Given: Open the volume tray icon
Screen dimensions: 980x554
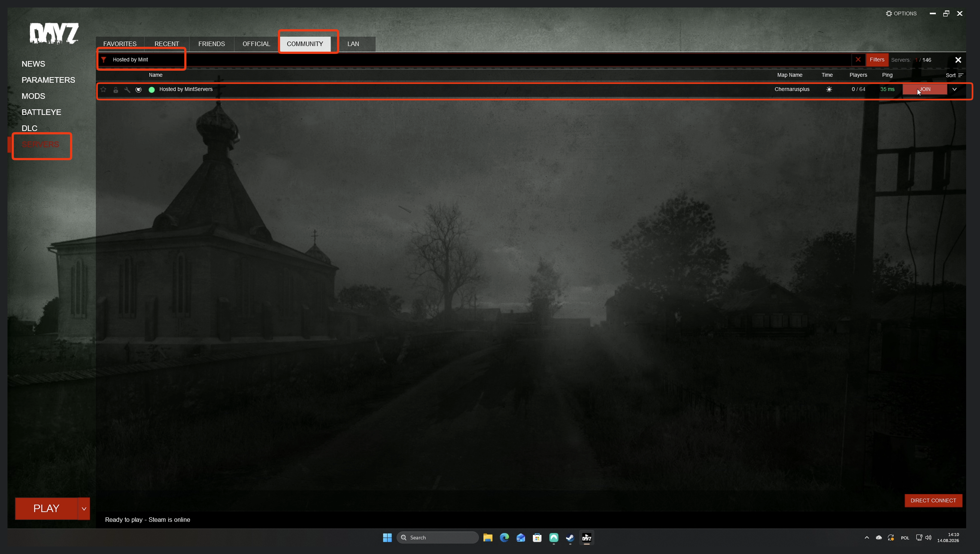Looking at the screenshot, I should pyautogui.click(x=928, y=538).
